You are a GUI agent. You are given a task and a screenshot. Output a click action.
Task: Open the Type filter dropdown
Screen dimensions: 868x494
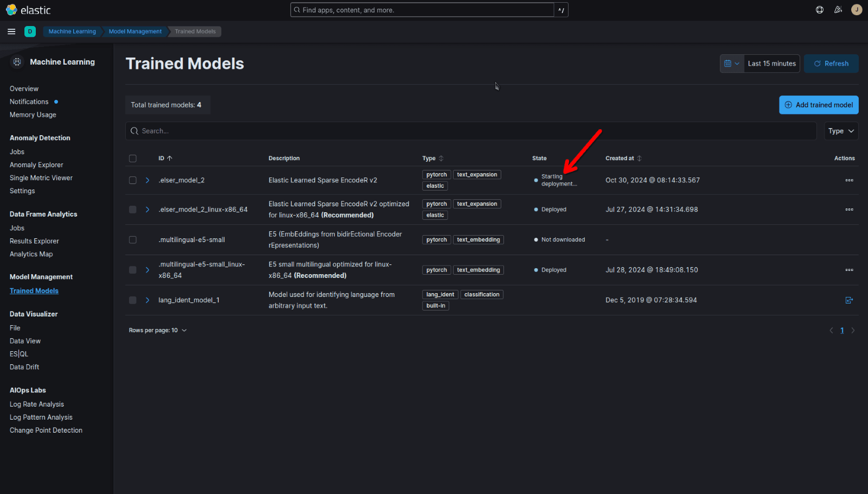pyautogui.click(x=841, y=130)
